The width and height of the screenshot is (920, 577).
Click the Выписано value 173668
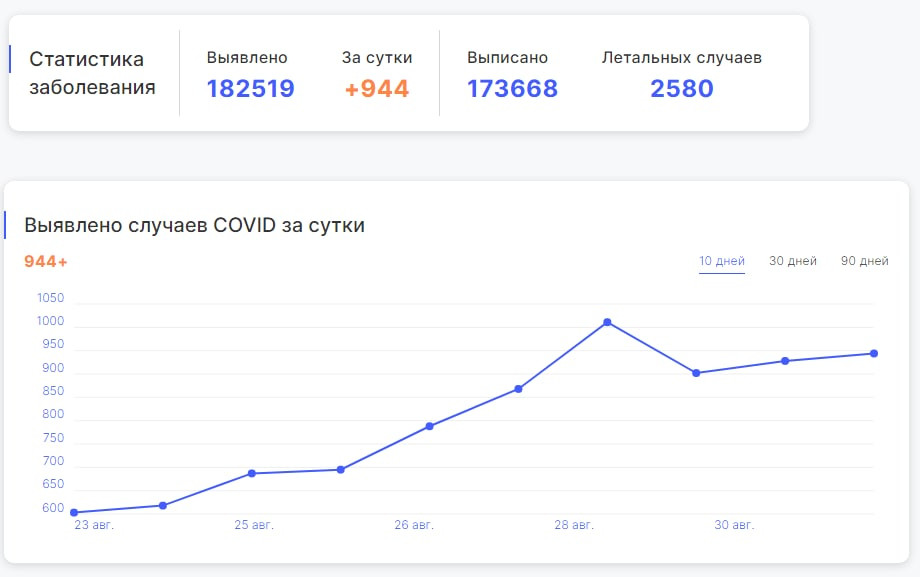(x=512, y=89)
